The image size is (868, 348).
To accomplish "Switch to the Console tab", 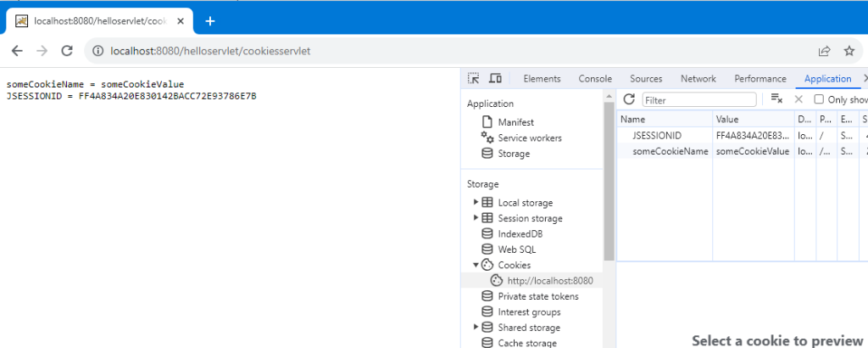I will tap(595, 79).
